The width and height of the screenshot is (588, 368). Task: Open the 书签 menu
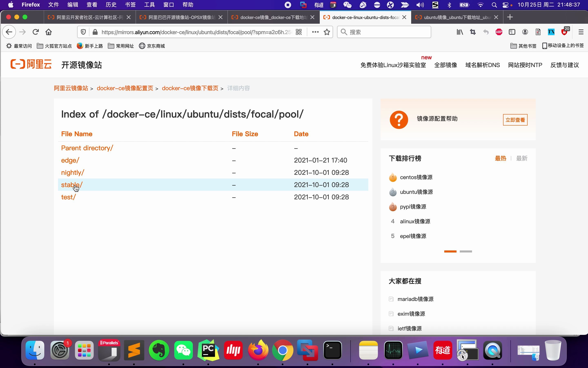coord(130,5)
